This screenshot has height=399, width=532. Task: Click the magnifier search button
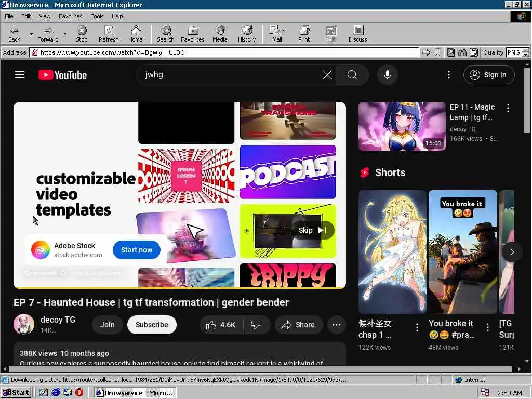[x=352, y=75]
